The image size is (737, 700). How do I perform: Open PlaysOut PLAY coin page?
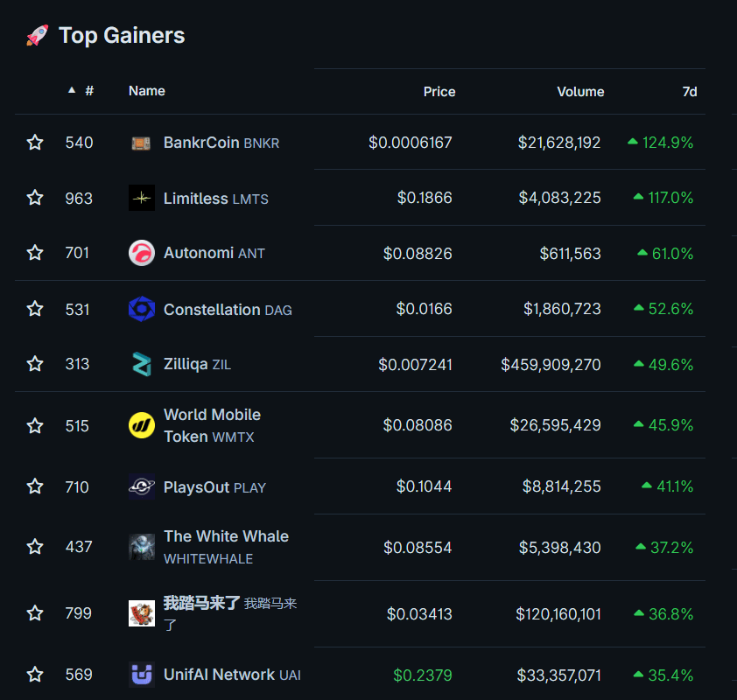pos(214,487)
